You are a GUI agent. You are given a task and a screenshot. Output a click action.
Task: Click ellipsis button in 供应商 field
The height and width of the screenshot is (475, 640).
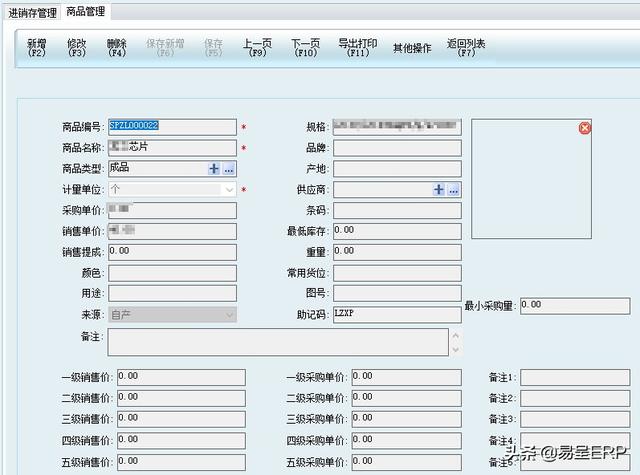click(x=453, y=190)
